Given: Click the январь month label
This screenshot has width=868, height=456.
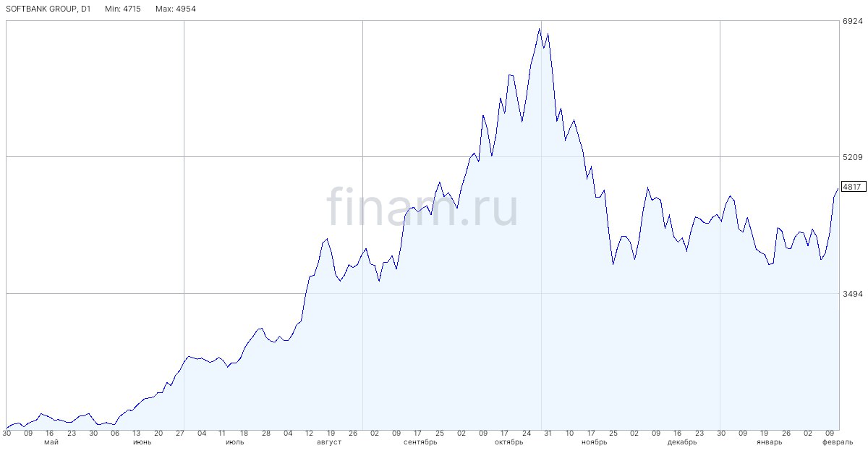Looking at the screenshot, I should point(769,442).
